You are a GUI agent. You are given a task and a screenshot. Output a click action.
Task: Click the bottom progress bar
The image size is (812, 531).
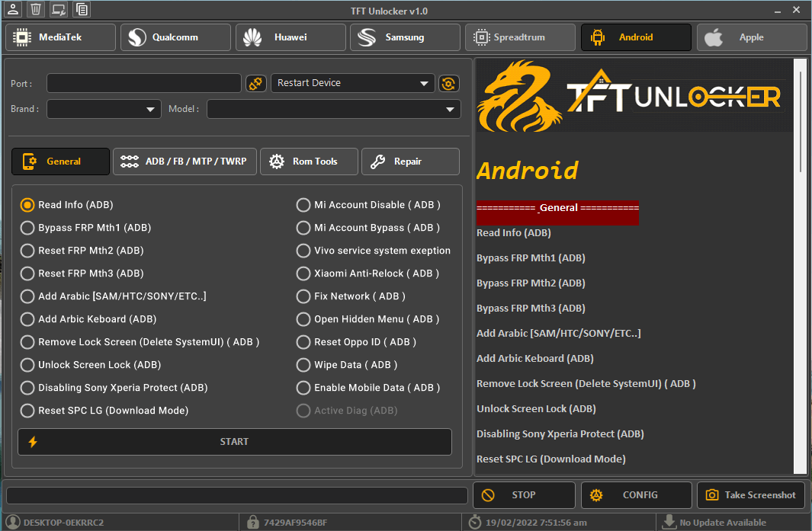pyautogui.click(x=236, y=495)
